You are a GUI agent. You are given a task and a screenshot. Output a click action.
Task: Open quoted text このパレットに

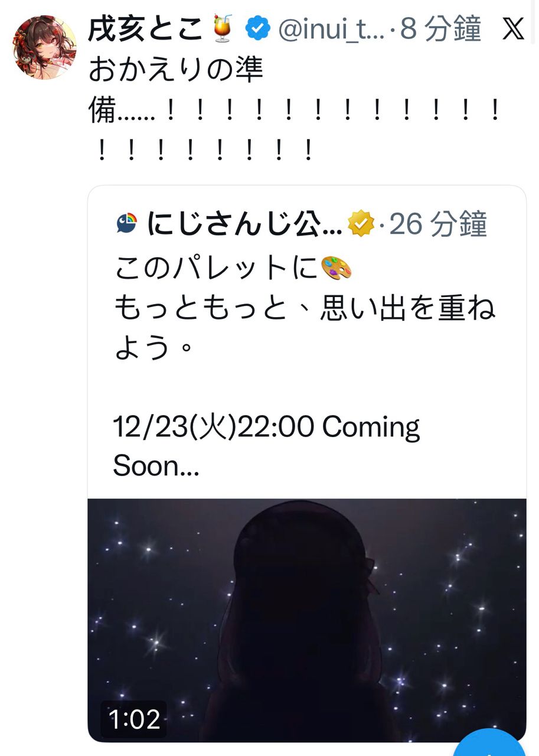tap(217, 269)
